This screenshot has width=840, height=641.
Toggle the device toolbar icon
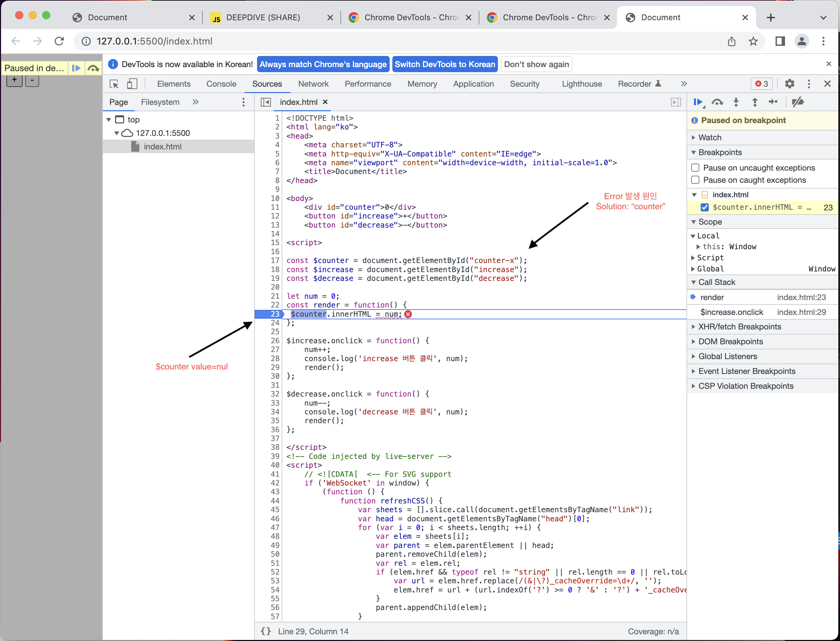pos(132,84)
